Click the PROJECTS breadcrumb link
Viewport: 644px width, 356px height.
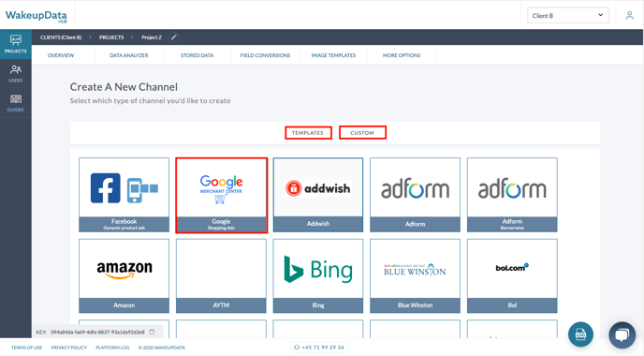point(111,37)
